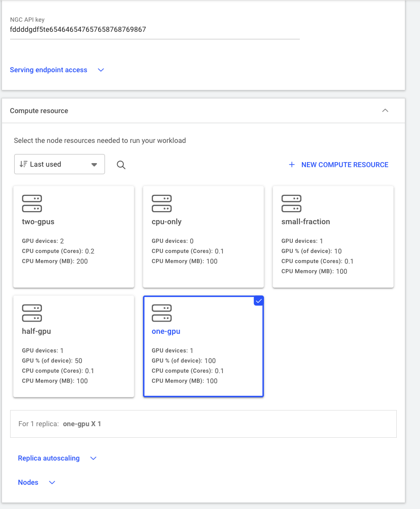
Task: Click the sort icon in Last used box
Action: pyautogui.click(x=23, y=164)
